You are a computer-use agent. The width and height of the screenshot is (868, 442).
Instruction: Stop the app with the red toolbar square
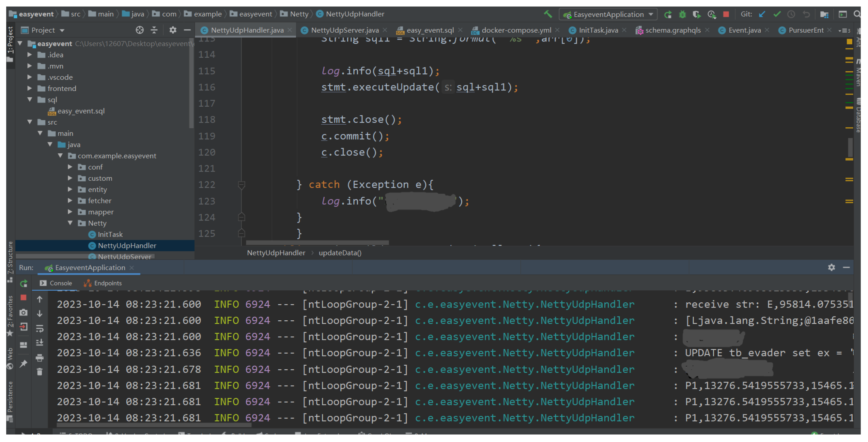coord(726,14)
